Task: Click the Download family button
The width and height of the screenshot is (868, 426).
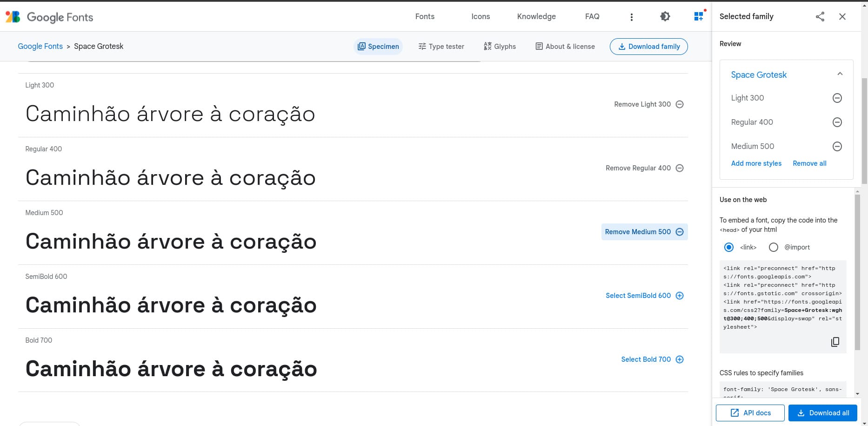Action: click(x=649, y=47)
